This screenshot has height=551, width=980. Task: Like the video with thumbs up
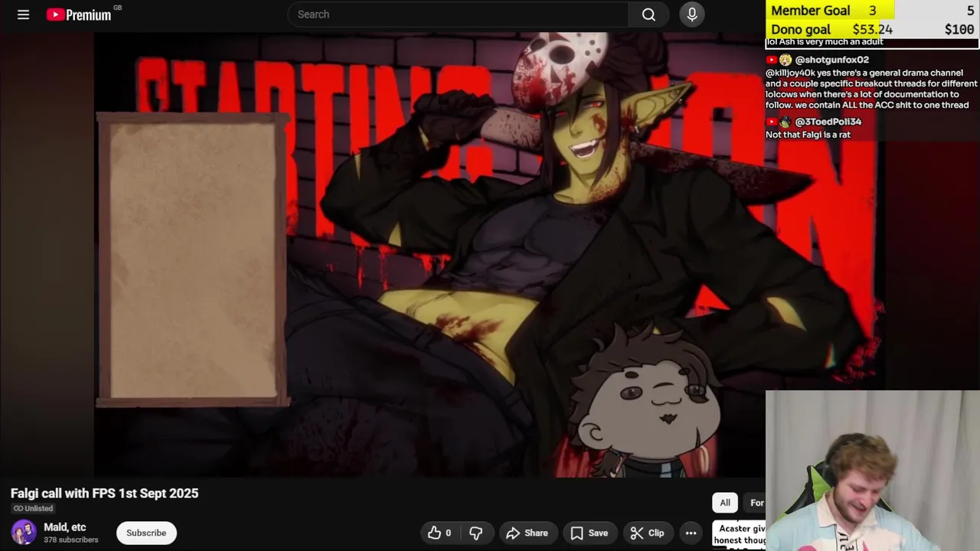(x=439, y=533)
